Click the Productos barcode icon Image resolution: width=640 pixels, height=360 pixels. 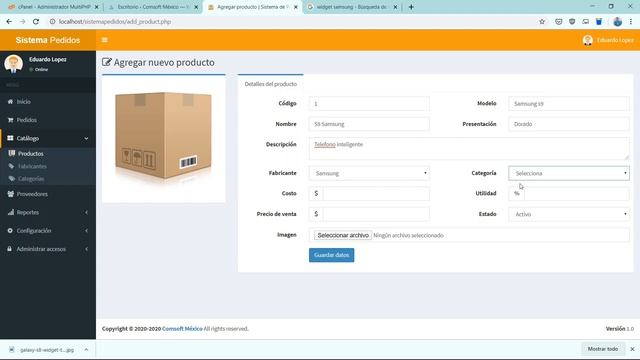point(12,153)
